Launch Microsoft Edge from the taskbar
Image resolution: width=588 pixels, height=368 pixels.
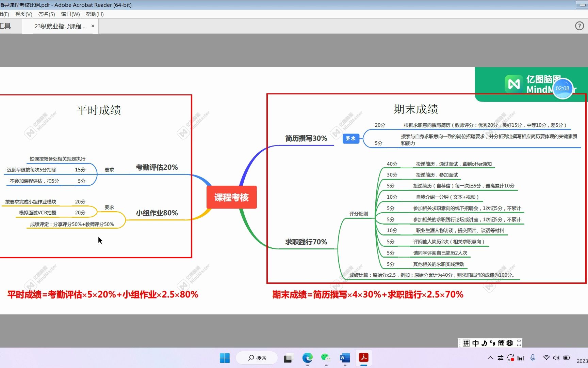[x=308, y=358]
